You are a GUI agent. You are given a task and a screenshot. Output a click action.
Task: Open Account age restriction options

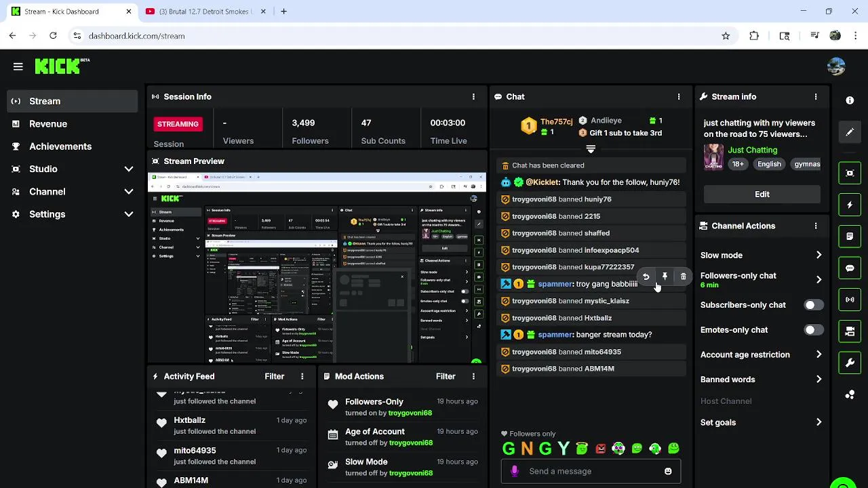761,355
